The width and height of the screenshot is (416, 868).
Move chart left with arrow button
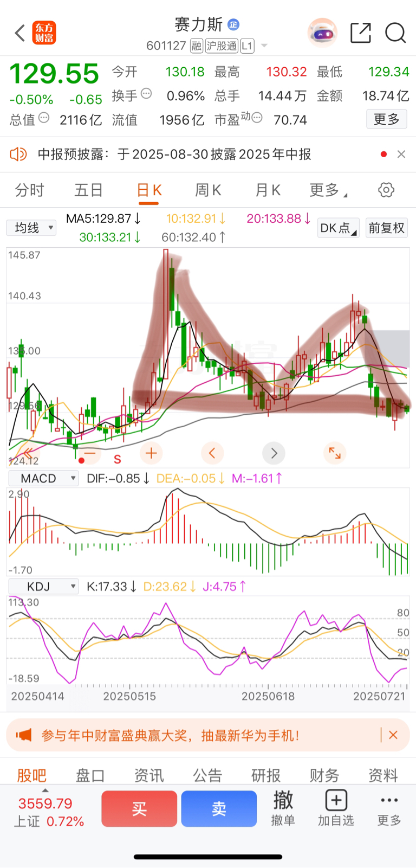click(x=212, y=453)
